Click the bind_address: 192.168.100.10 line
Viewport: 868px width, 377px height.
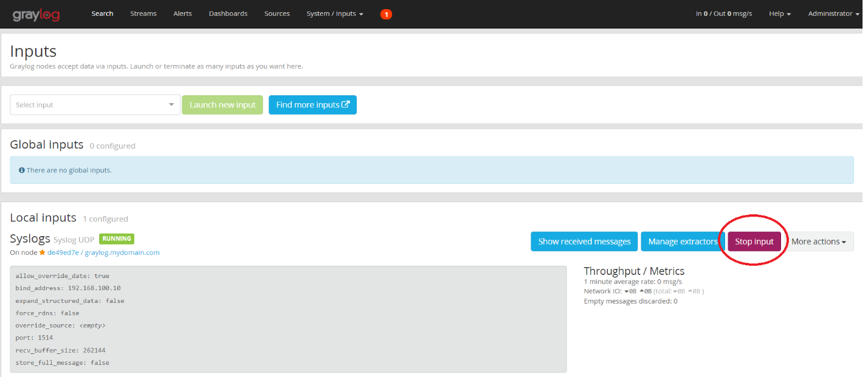point(68,288)
